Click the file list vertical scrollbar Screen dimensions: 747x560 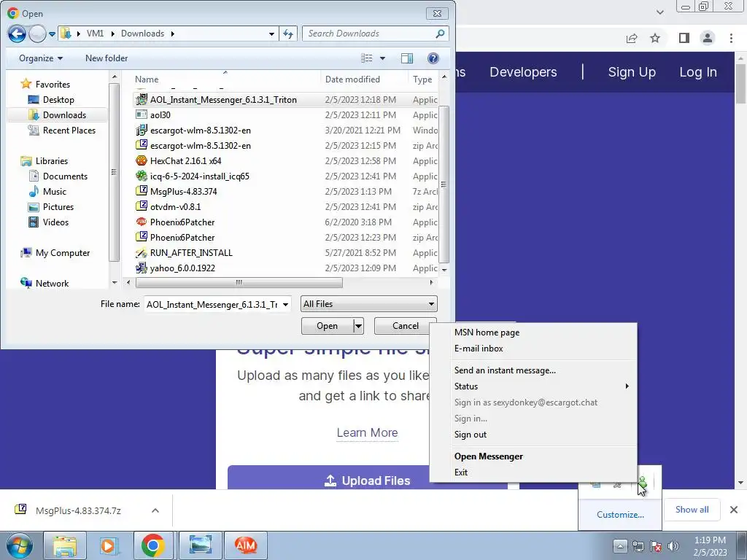coord(444,184)
